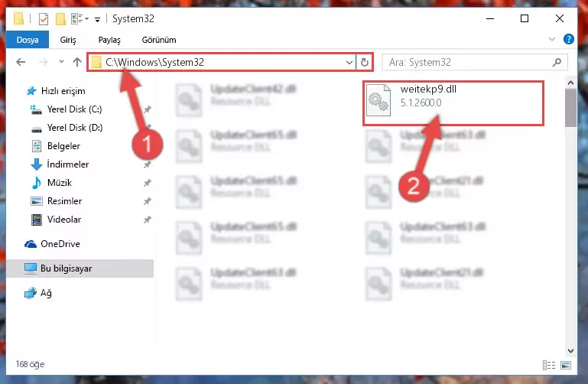Unpin Resimler using its pin icon

[147, 201]
